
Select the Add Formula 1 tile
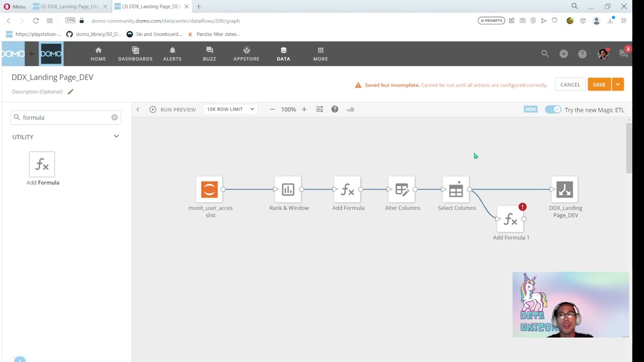[x=510, y=219]
